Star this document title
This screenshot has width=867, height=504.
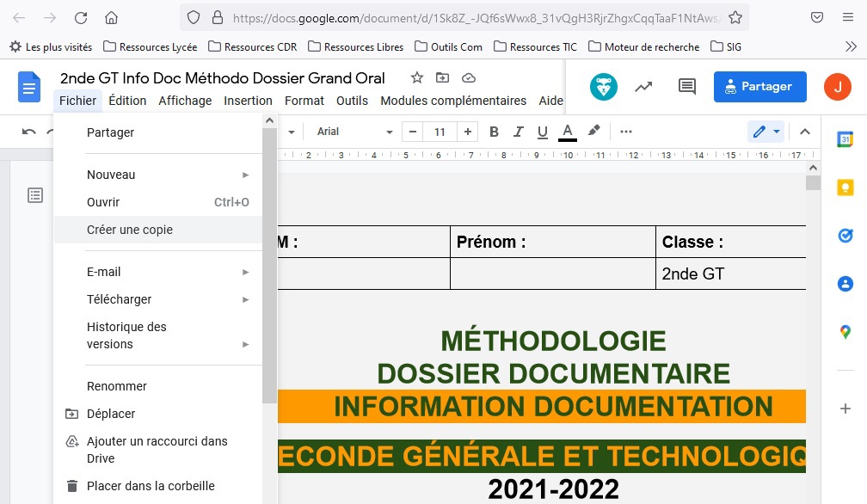point(417,78)
